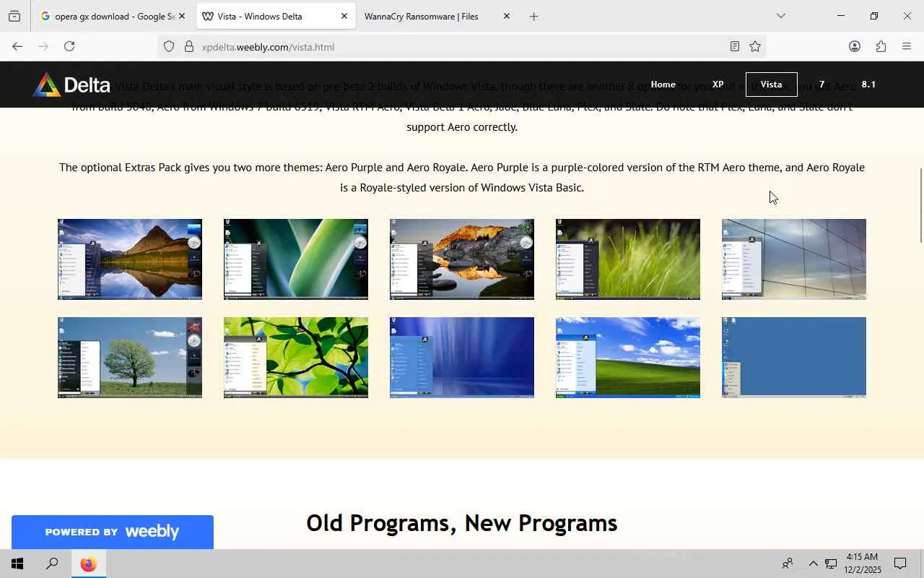Open the 8.1 page in site navigation
924x578 pixels.
868,85
